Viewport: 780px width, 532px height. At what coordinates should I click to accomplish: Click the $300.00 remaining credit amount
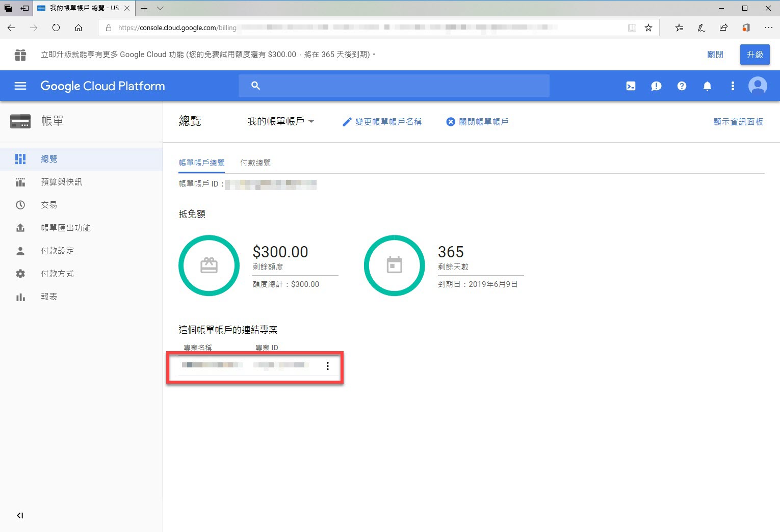coord(280,252)
